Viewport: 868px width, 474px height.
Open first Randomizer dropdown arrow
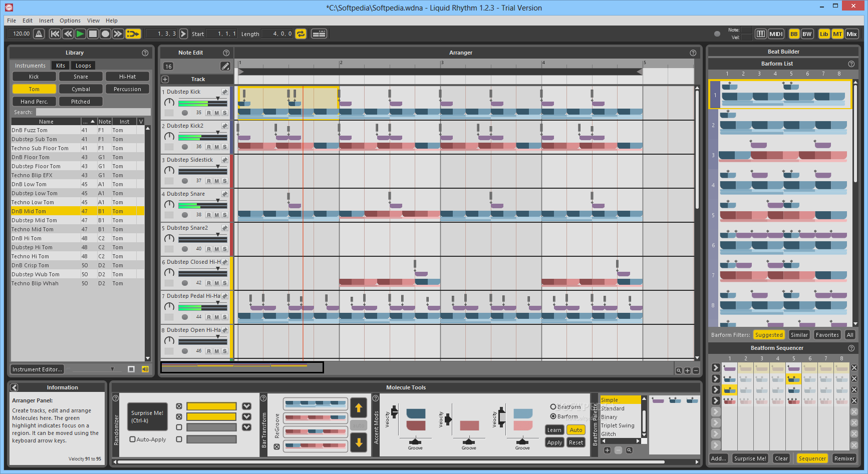(246, 406)
